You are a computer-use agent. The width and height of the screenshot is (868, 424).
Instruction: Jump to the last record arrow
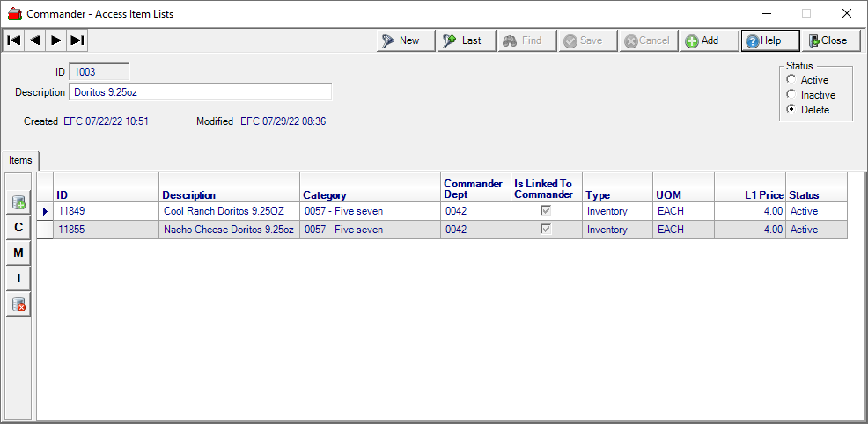pos(77,40)
